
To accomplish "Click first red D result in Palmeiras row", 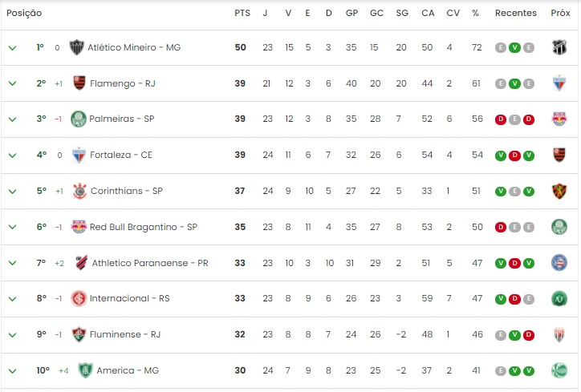I will click(501, 119).
